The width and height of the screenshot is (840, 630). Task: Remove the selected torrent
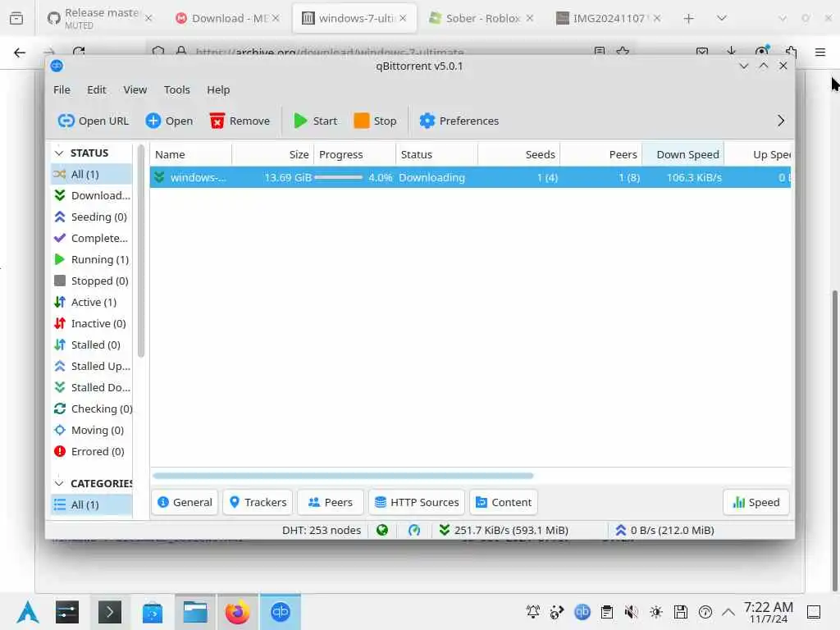(x=240, y=121)
